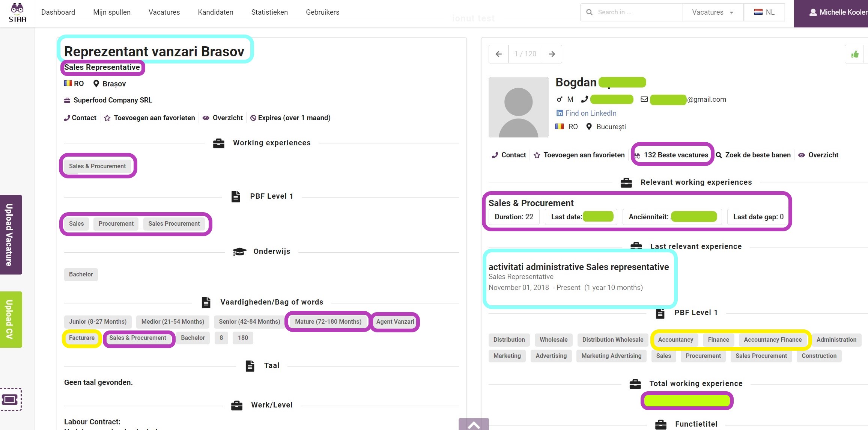
Task: Click the 132 Beste vacatures rocket icon
Action: (637, 155)
